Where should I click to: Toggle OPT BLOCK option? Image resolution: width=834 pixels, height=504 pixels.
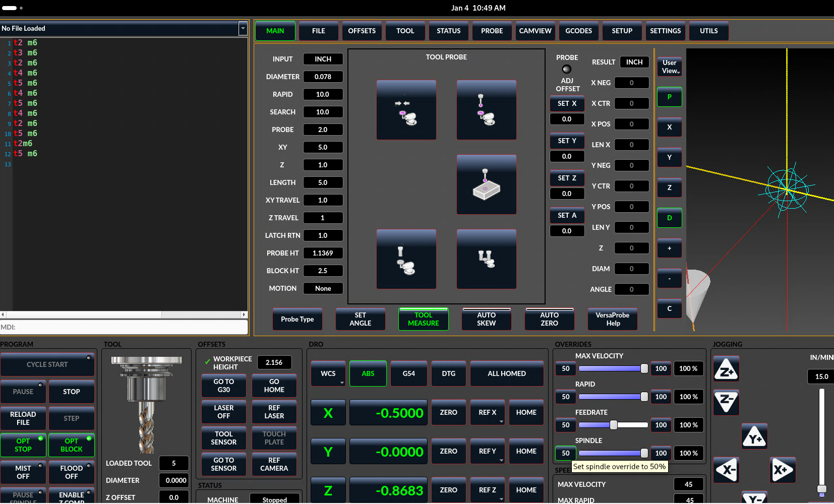click(72, 445)
